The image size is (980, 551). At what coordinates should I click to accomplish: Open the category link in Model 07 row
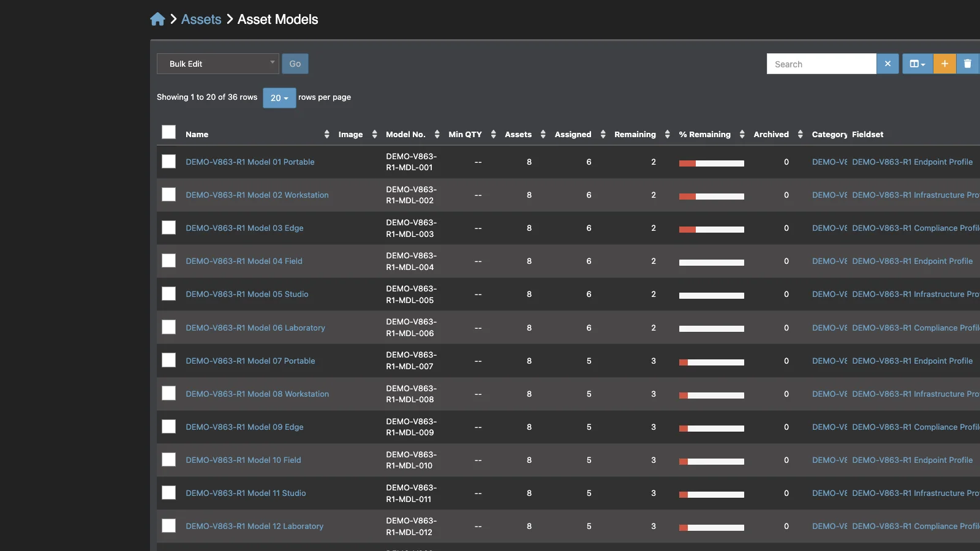[830, 361]
